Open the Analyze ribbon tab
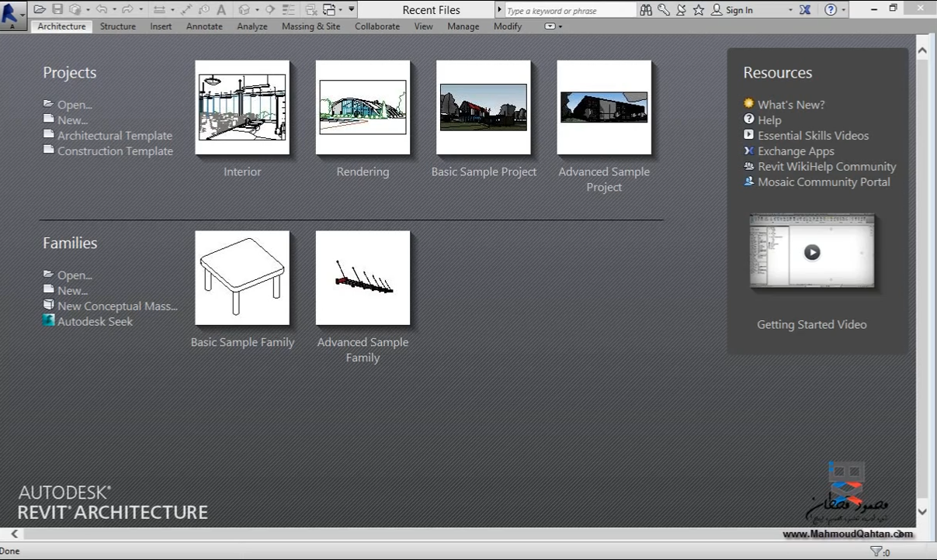Viewport: 937px width, 560px height. pyautogui.click(x=252, y=26)
